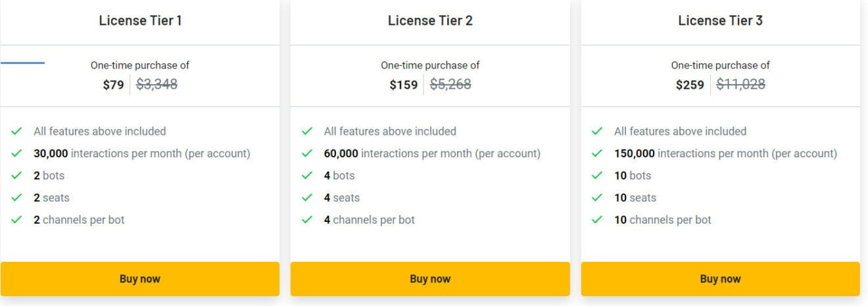The width and height of the screenshot is (868, 306).
Task: Select the License Tier 3 heading
Action: 720,20
